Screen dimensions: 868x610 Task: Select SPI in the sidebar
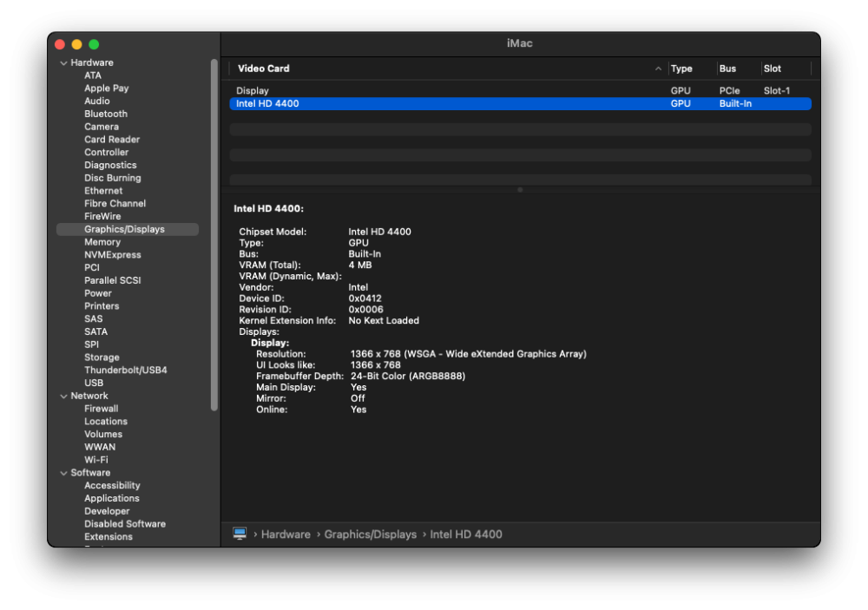[91, 344]
